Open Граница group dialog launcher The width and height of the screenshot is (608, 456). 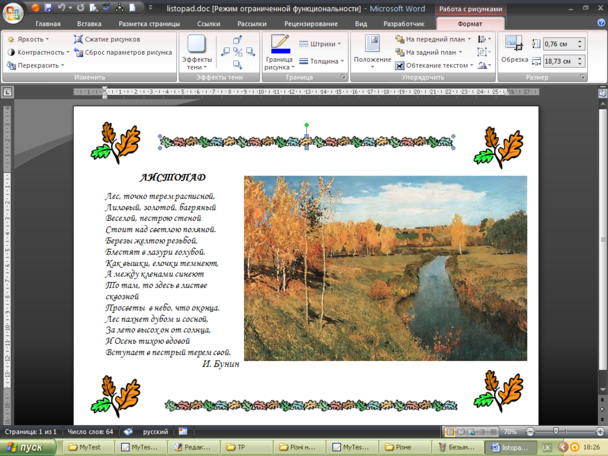343,77
